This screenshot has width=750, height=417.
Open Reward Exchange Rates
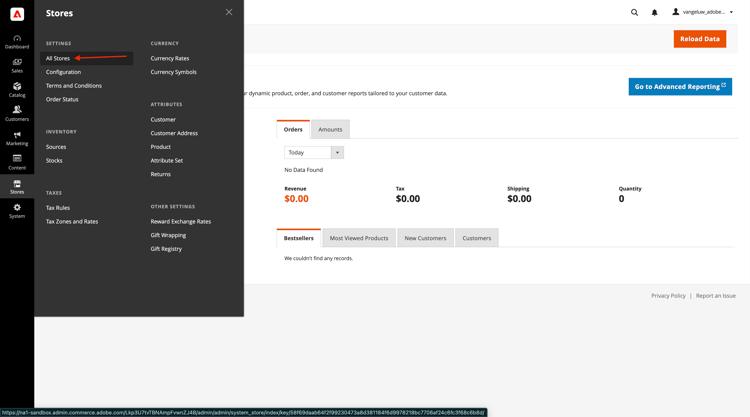tap(181, 221)
